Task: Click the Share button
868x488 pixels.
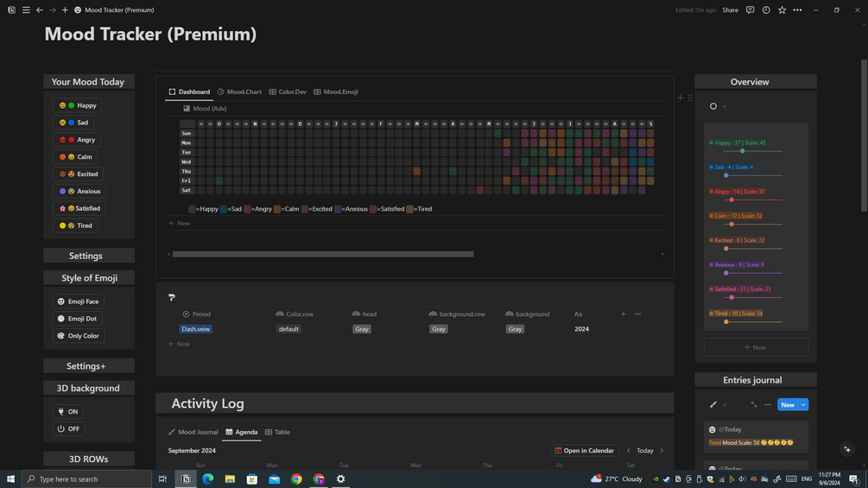Action: [730, 10]
